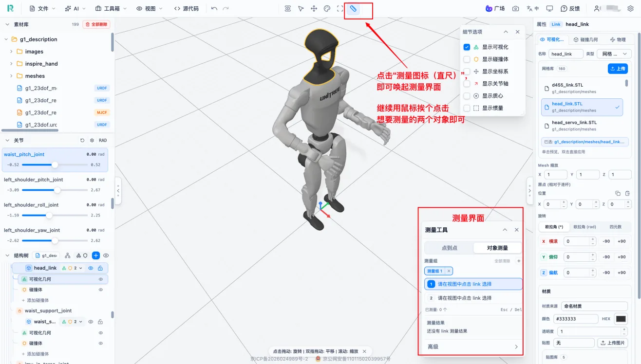Toggle lock icon on waist_s... row

coord(100,322)
